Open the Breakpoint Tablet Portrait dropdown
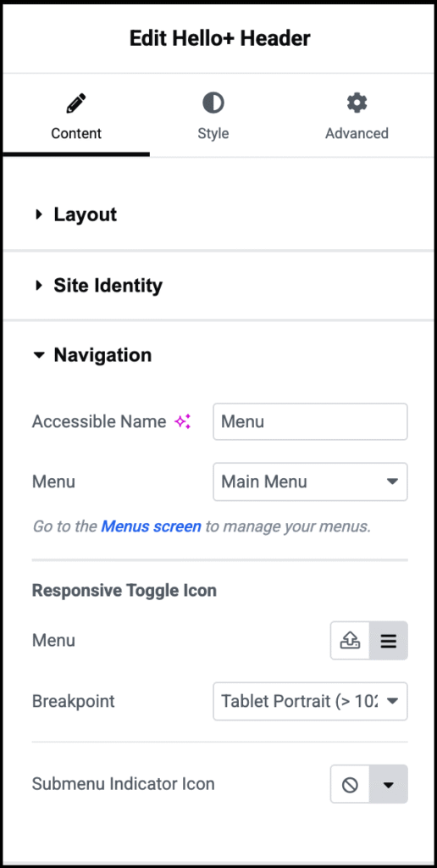Screen dimensions: 437x868 (310, 701)
